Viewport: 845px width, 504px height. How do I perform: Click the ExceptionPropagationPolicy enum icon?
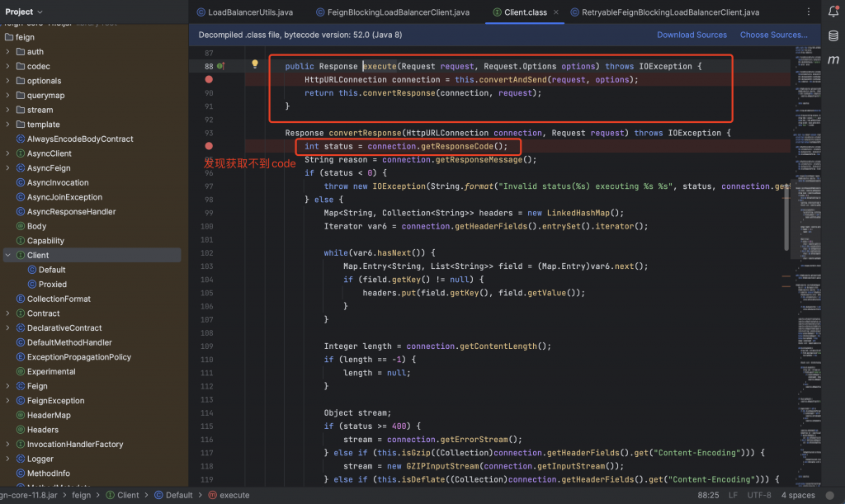pyautogui.click(x=21, y=357)
